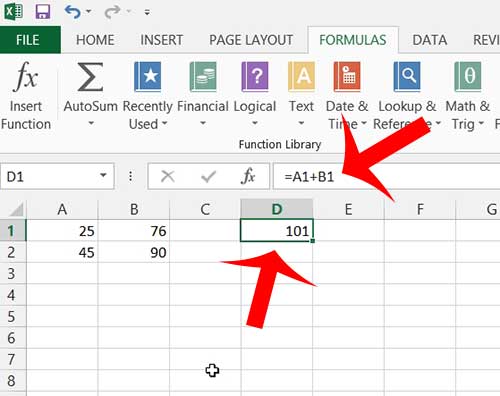Select column D header
Viewport: 500px width, 396px height.
coord(277,209)
